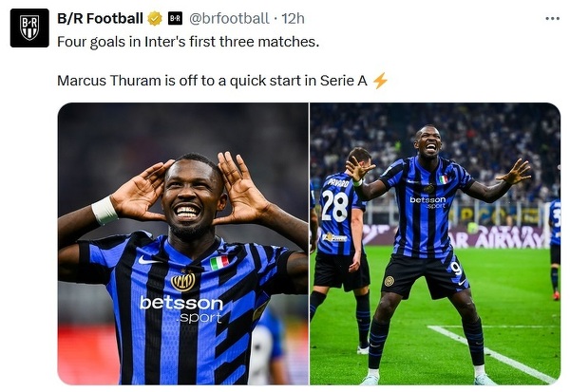Click the 12h post timestamp
This screenshot has height=392, width=570.
tap(293, 19)
